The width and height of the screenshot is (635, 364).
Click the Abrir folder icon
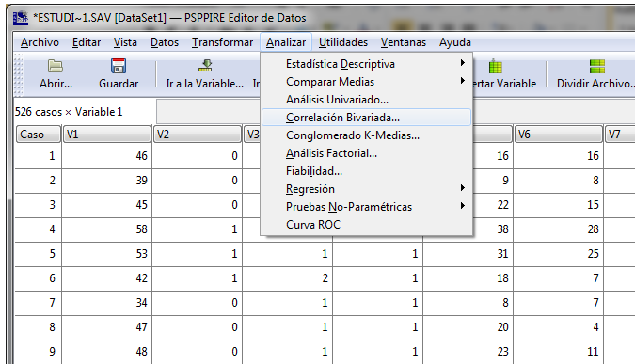point(56,66)
